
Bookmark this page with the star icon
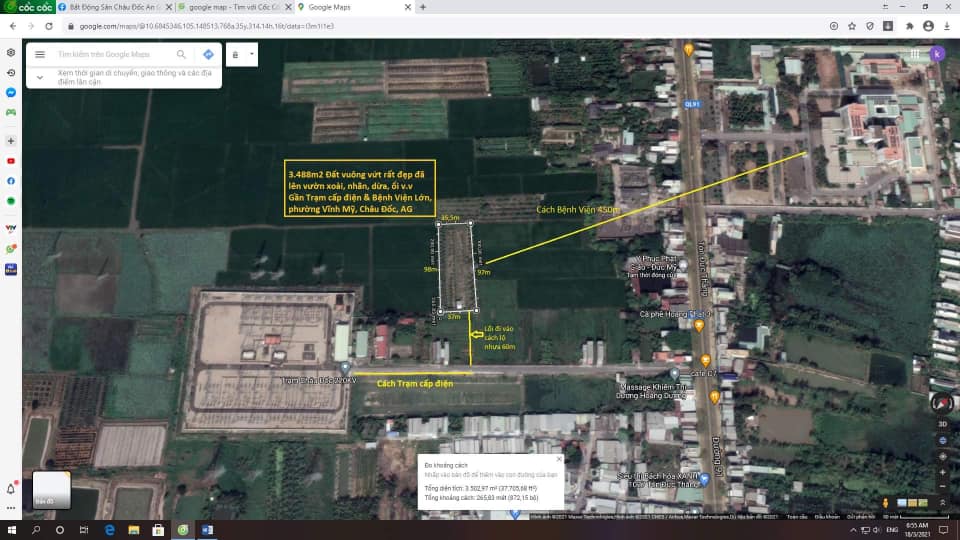click(852, 26)
